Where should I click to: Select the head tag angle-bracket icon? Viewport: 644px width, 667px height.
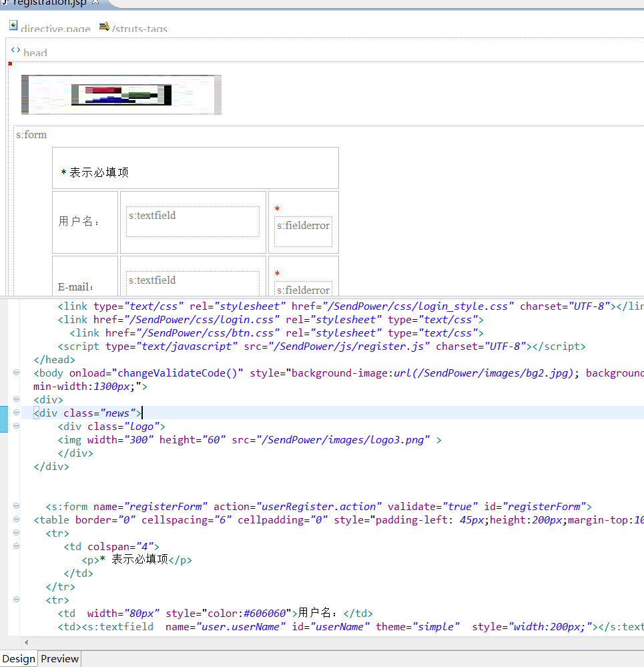click(x=15, y=50)
